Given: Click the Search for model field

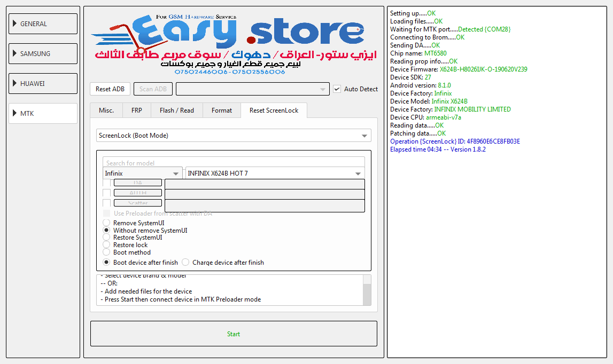Looking at the screenshot, I should [234, 162].
